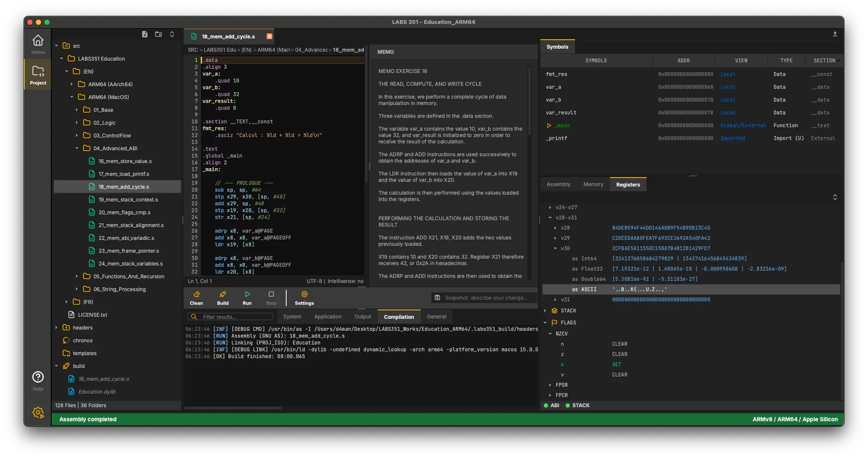The image size is (868, 458).
Task: Close the 18_mem_add_cycle.s editor tab
Action: coord(270,36)
